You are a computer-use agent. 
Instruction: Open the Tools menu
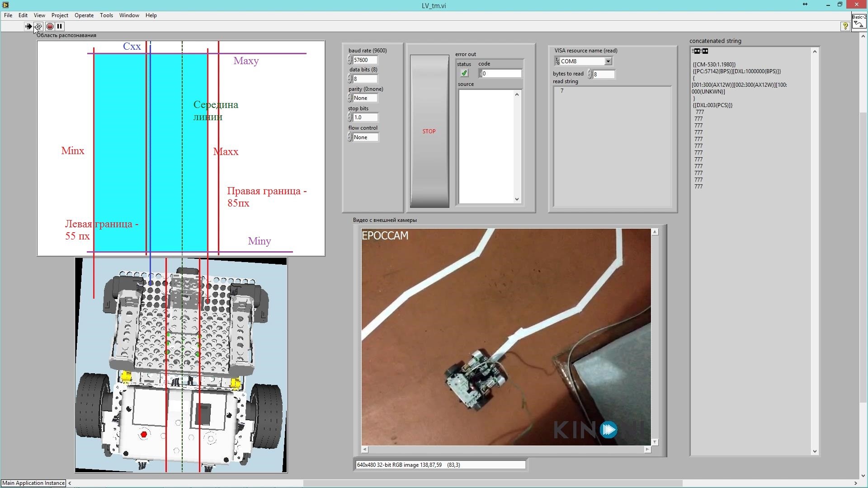[106, 15]
